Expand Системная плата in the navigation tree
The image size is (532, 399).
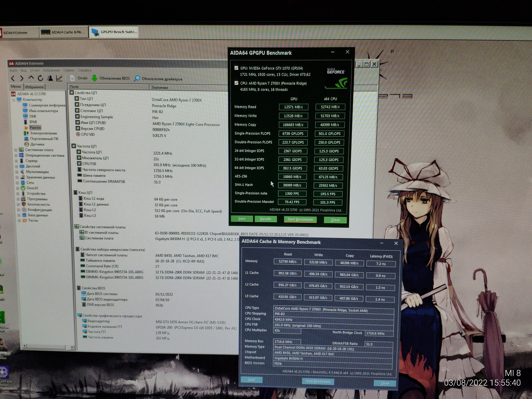(15, 150)
